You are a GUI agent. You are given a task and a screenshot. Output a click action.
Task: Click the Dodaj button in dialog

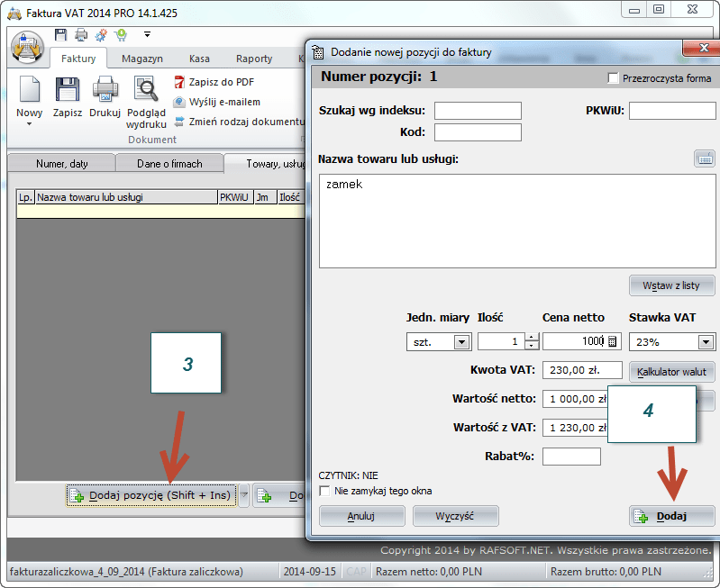pos(671,516)
